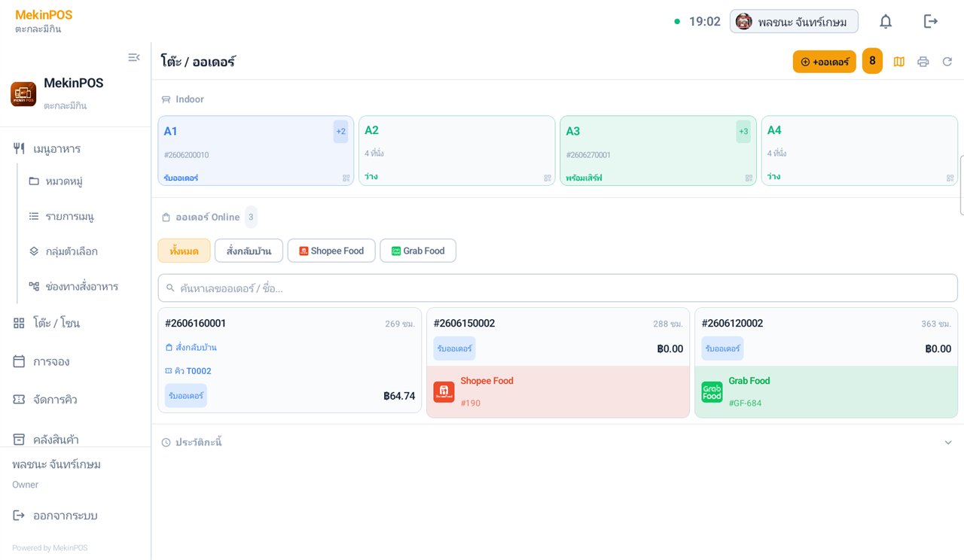The height and width of the screenshot is (560, 964).
Task: Open QR code icon on table A1
Action: point(346,178)
